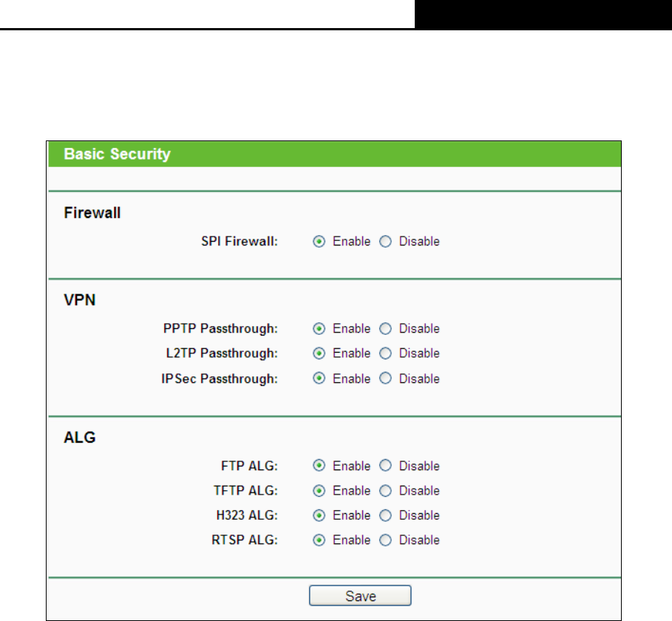The width and height of the screenshot is (672, 621).
Task: Enable RTSP ALG
Action: (x=319, y=540)
